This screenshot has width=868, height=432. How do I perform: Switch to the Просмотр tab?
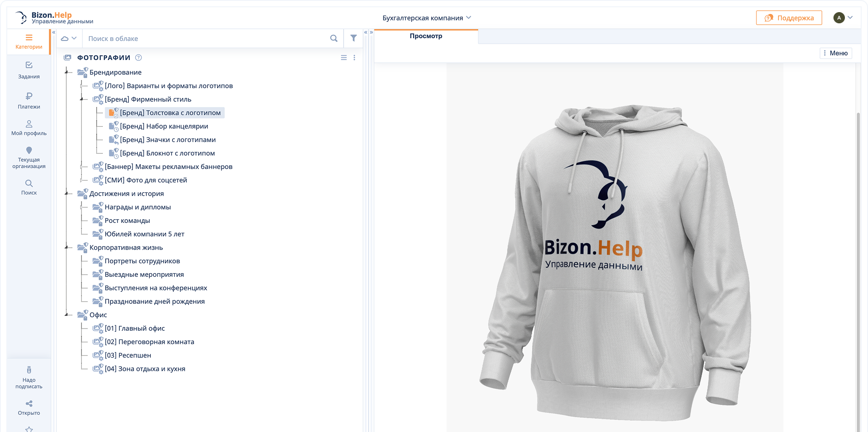[x=426, y=36]
